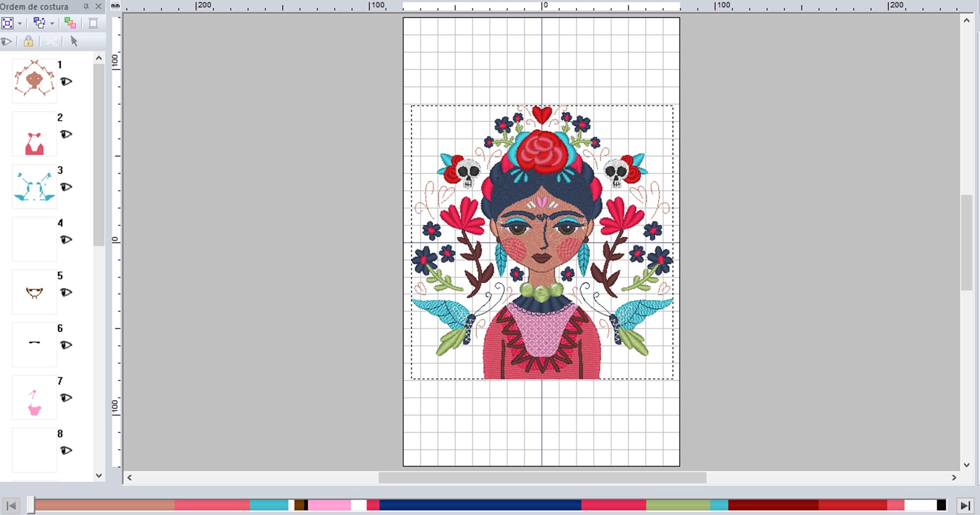Click the green, orange and pink squares icon
The width and height of the screenshot is (980, 515).
[x=70, y=23]
